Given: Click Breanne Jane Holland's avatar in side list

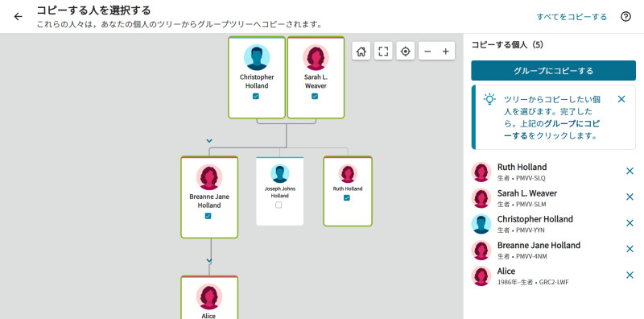Looking at the screenshot, I should point(481,250).
